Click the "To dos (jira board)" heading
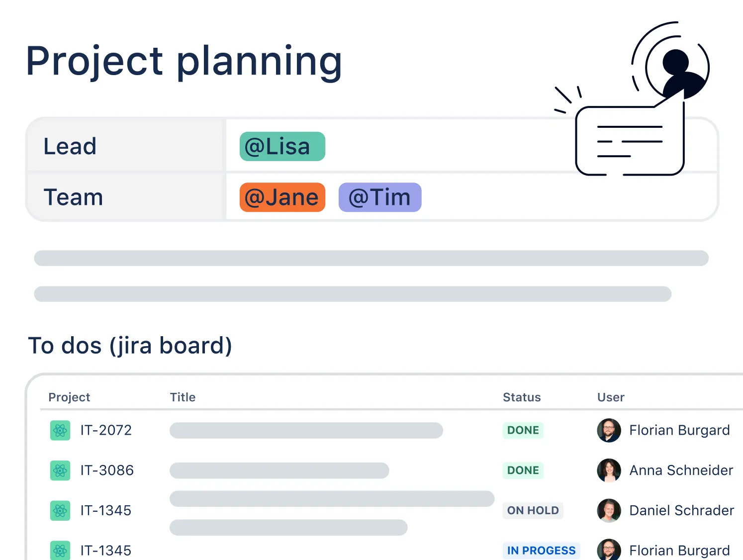The image size is (743, 560). pyautogui.click(x=130, y=346)
